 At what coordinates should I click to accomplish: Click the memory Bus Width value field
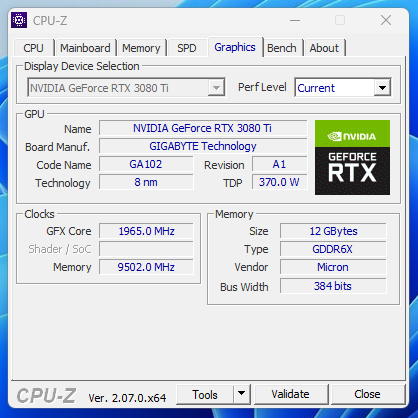coord(333,286)
